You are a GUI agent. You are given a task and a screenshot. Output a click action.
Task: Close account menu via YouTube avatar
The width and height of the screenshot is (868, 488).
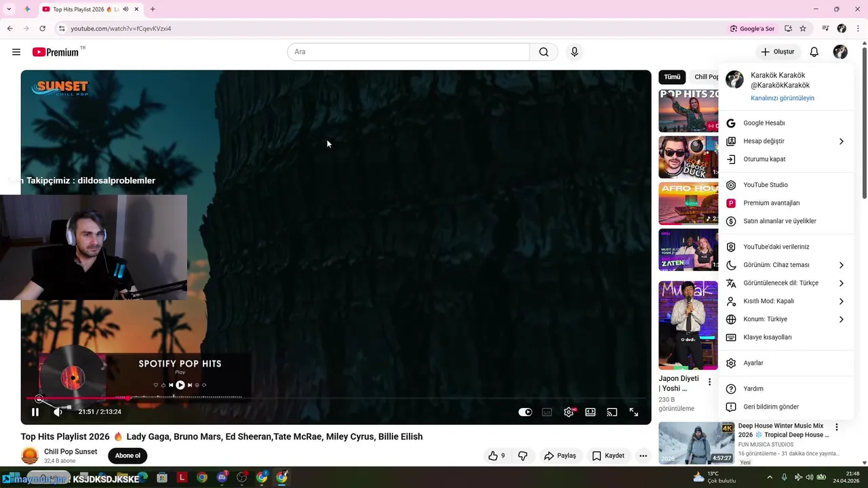click(840, 52)
